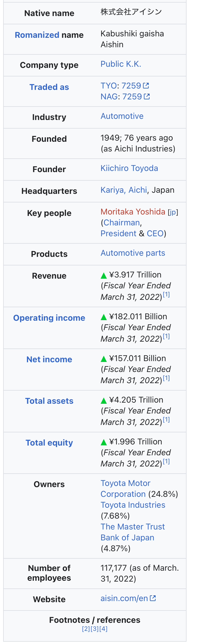Click the green increase triangle beside Revenue value
The height and width of the screenshot is (644, 200).
point(104,275)
